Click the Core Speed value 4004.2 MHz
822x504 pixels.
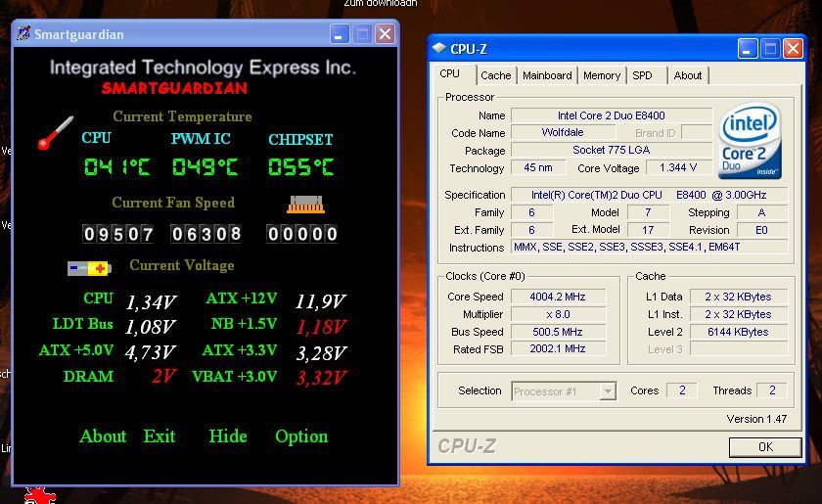558,297
